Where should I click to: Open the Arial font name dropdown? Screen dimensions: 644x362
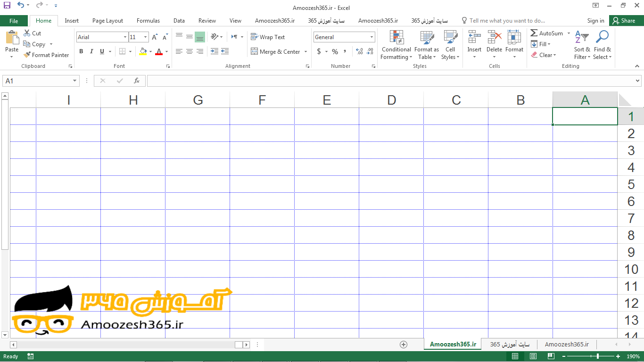125,37
